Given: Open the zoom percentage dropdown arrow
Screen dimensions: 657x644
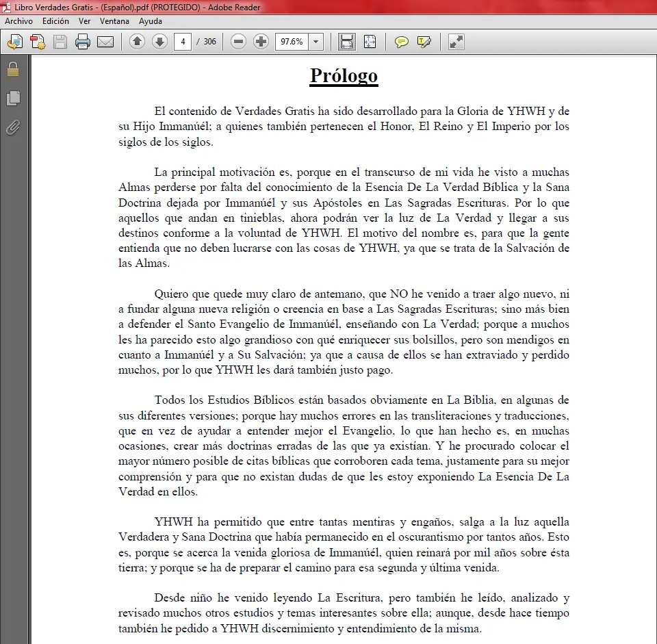Looking at the screenshot, I should (x=316, y=42).
